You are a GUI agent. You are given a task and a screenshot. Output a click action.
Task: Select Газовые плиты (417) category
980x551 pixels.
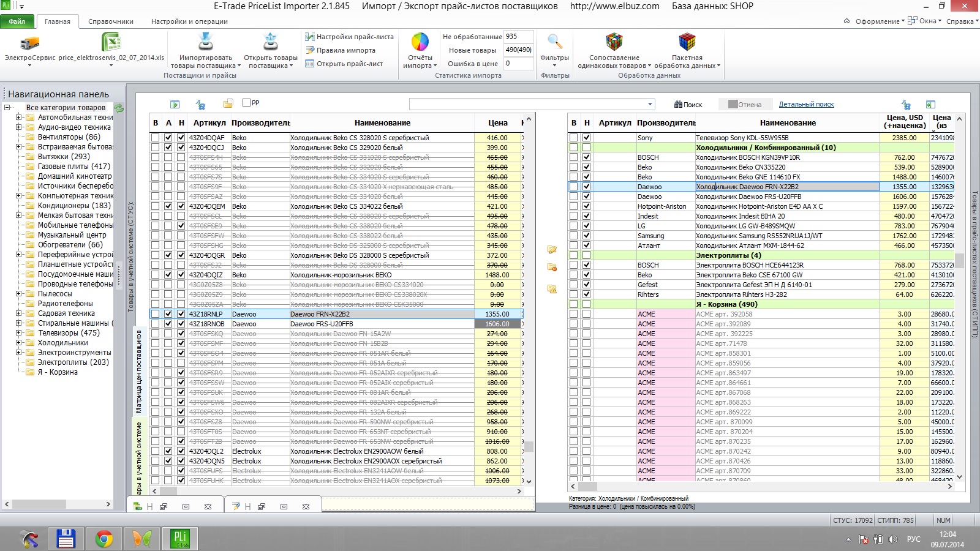pos(74,167)
